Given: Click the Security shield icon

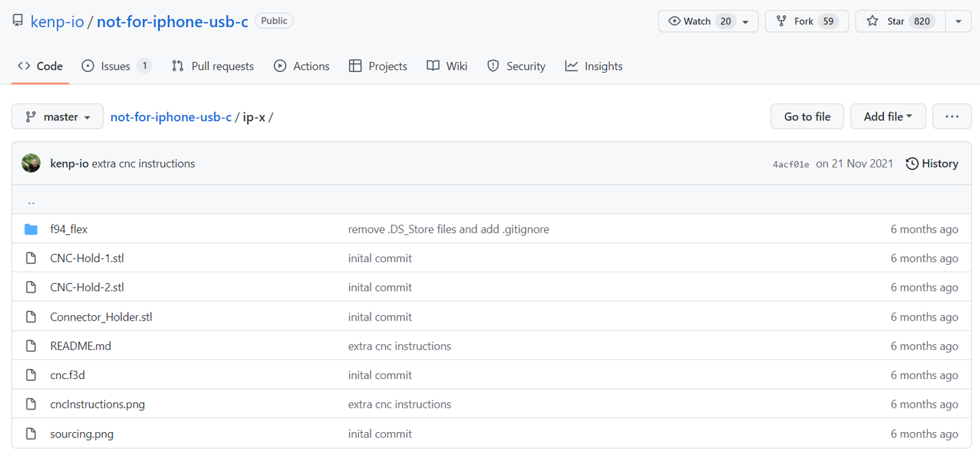Looking at the screenshot, I should [493, 66].
